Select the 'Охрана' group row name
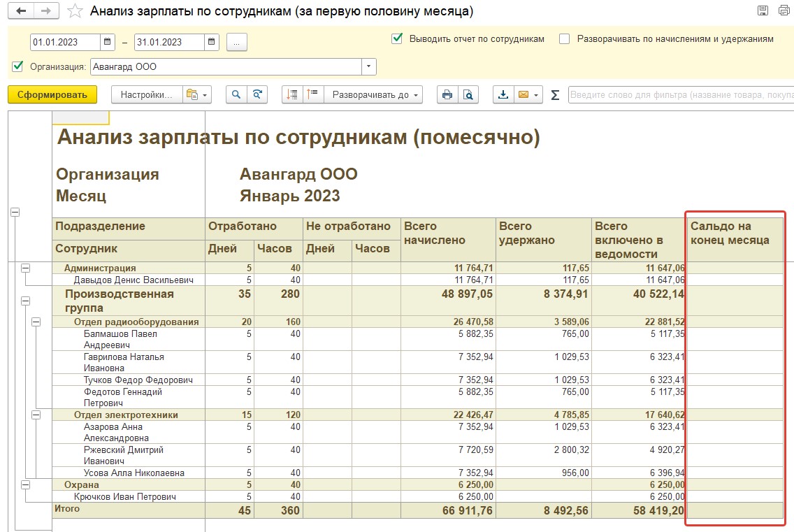This screenshot has width=794, height=532. click(x=82, y=485)
